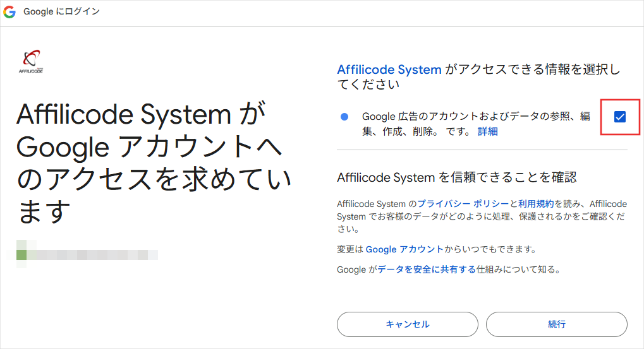Uncheck the Google 広告 access checkbox
This screenshot has height=349, width=644.
pyautogui.click(x=620, y=117)
